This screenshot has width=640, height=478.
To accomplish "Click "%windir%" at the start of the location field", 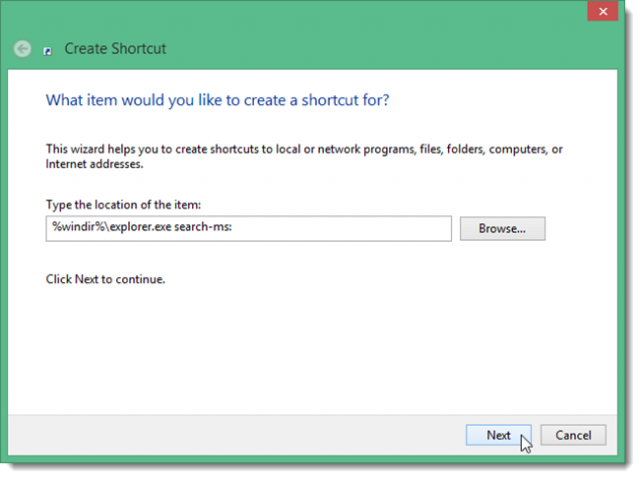I will [x=72, y=228].
